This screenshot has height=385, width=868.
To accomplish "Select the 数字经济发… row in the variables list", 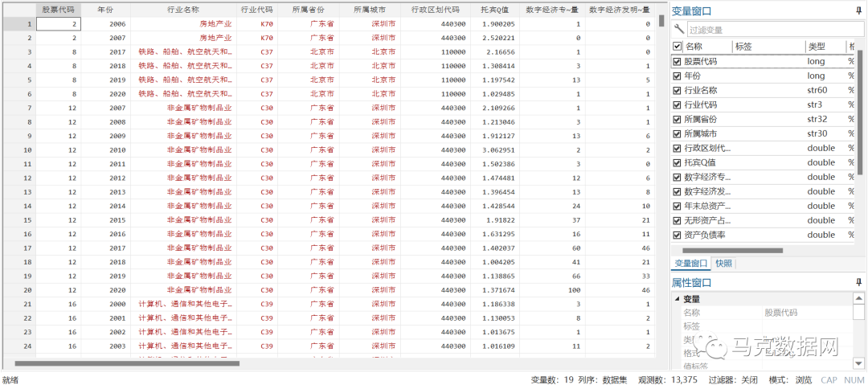I will point(764,191).
